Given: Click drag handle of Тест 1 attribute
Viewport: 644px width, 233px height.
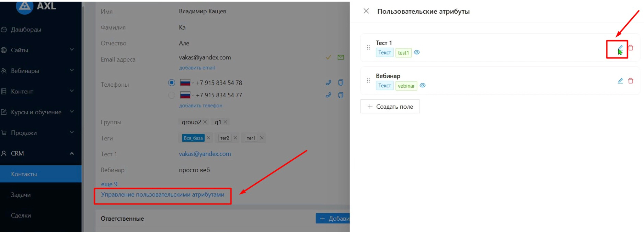Looking at the screenshot, I should 368,48.
